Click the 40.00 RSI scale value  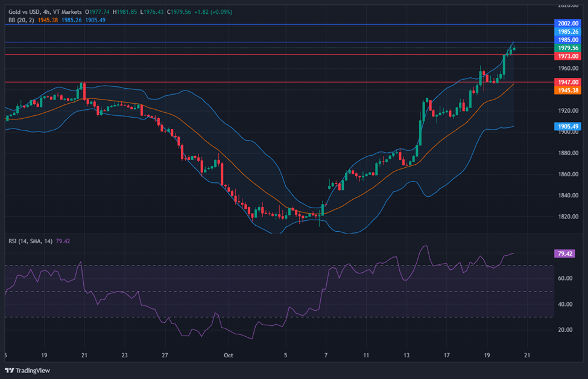[x=565, y=304]
